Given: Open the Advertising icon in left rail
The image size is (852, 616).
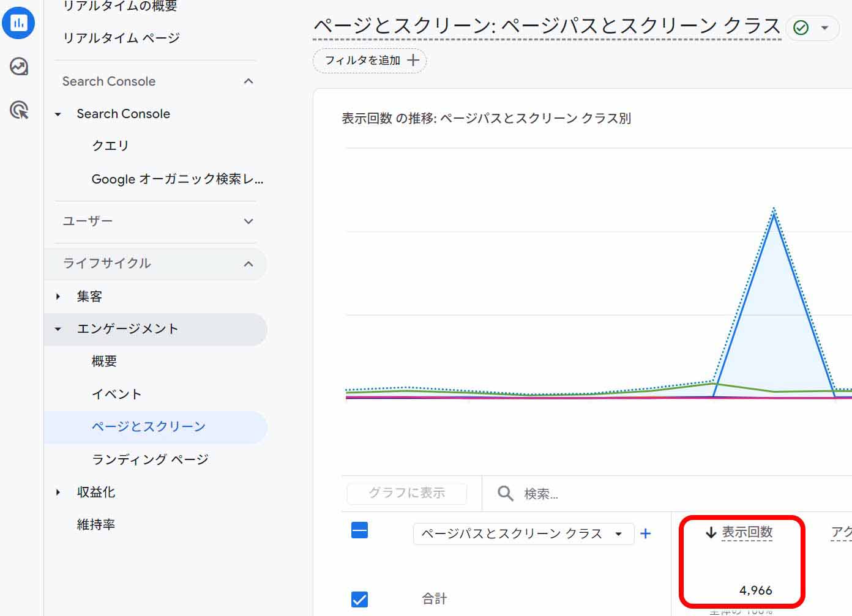Looking at the screenshot, I should [x=19, y=110].
